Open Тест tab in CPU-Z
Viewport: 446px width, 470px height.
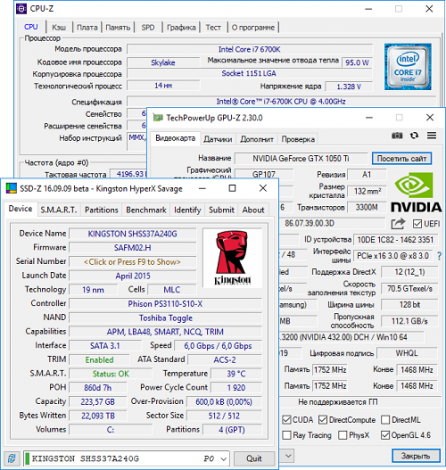213,27
